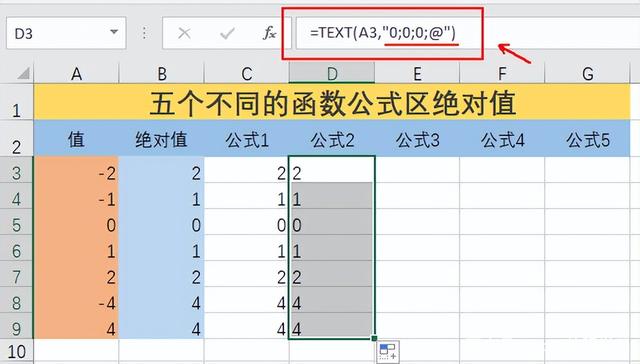Click cell D9 under 公式2
The image size is (640, 364).
tap(332, 326)
